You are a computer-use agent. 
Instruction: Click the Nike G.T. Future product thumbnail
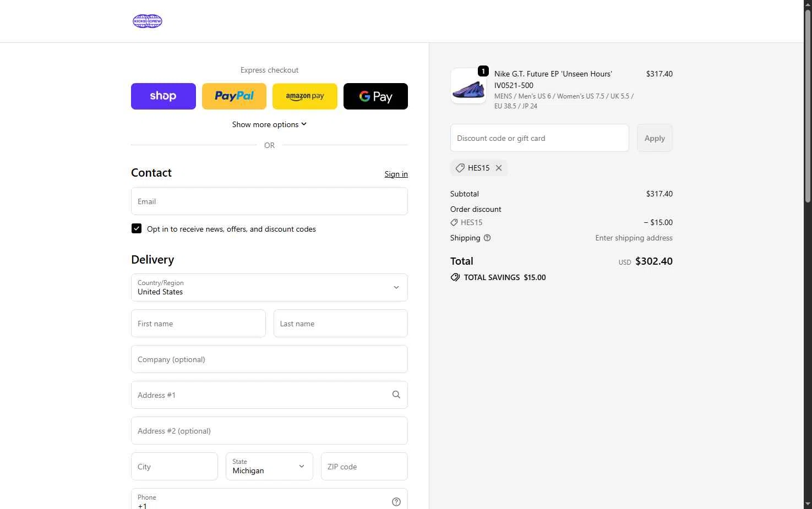(468, 86)
